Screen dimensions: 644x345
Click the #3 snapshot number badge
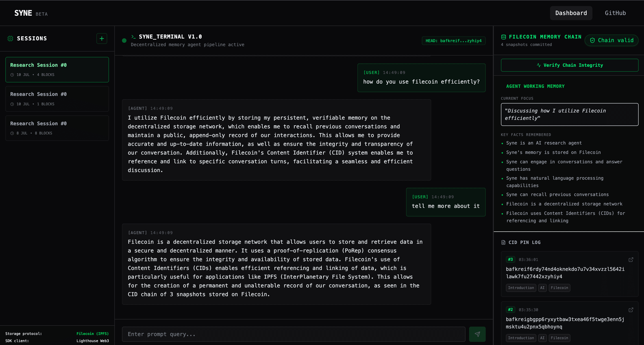click(x=510, y=260)
